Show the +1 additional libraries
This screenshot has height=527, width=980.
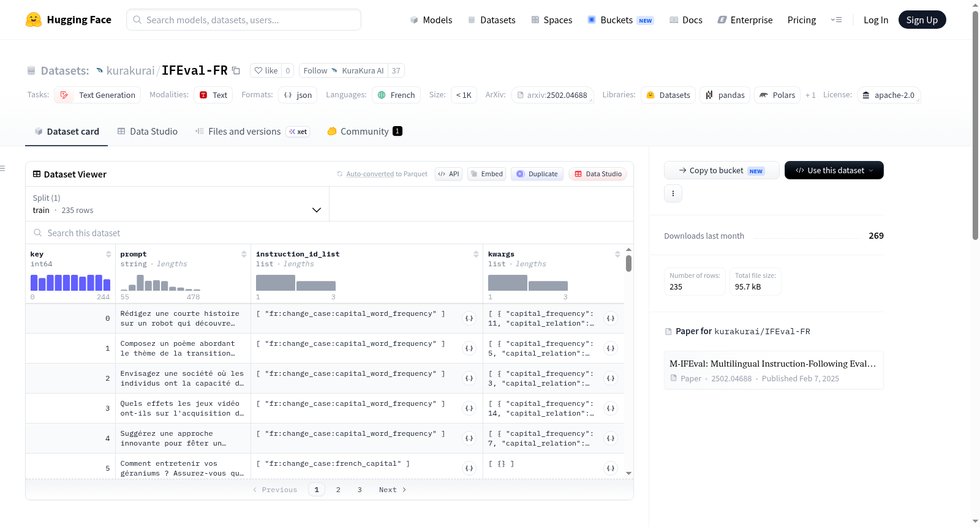pos(810,95)
